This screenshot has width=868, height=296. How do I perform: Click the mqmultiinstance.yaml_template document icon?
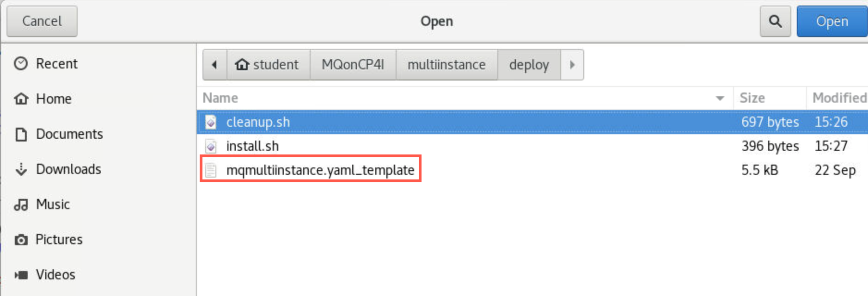coord(211,170)
